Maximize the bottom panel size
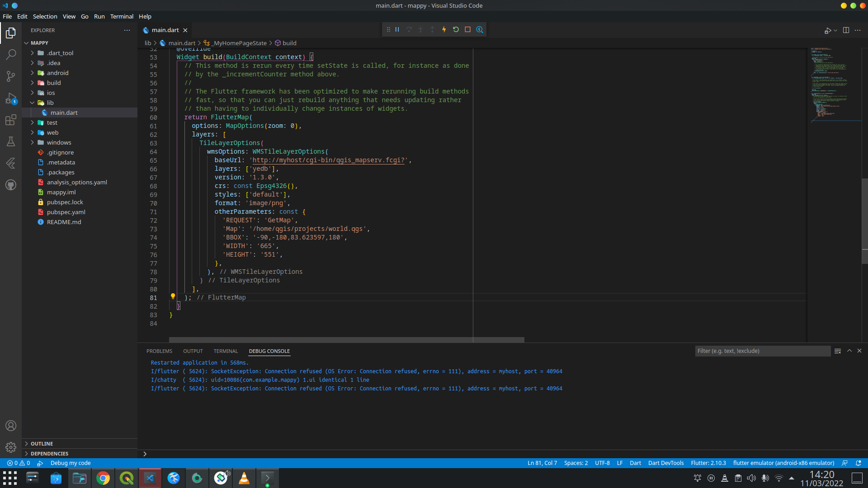The width and height of the screenshot is (868, 488). 849,351
